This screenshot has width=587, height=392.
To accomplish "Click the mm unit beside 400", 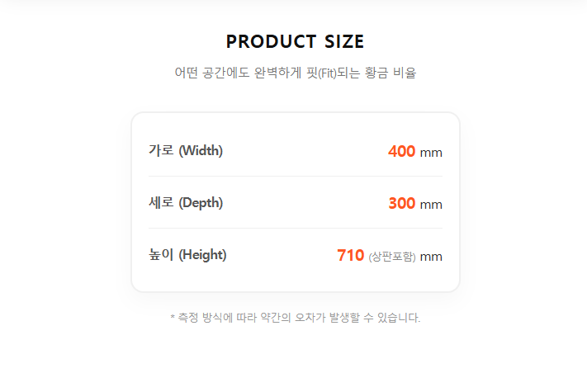I will [431, 153].
